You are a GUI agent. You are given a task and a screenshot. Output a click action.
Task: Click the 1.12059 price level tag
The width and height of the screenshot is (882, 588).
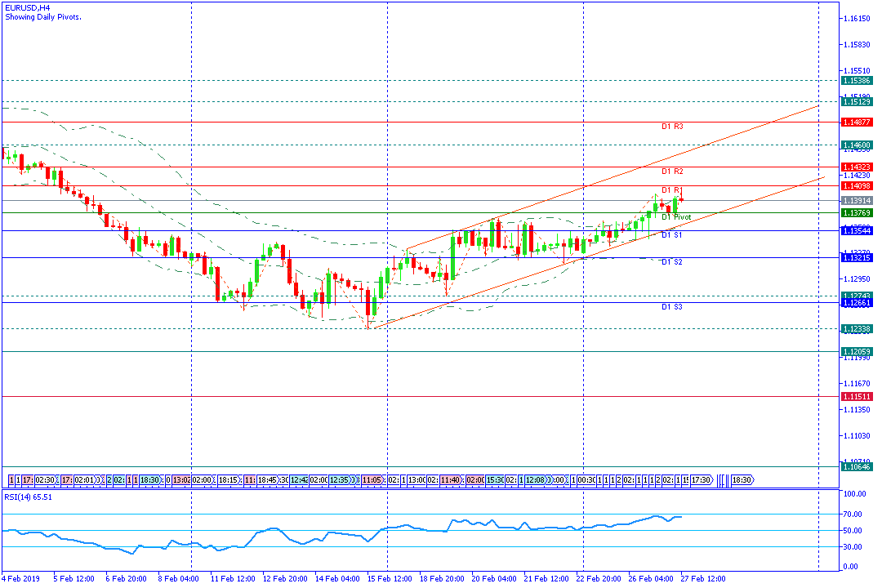tap(857, 352)
